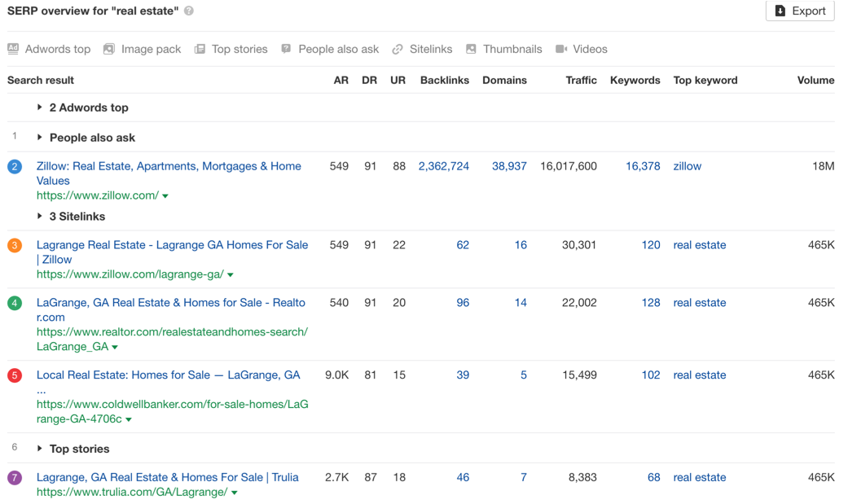
Task: Click the 16,017,600 traffic value
Action: [569, 167]
